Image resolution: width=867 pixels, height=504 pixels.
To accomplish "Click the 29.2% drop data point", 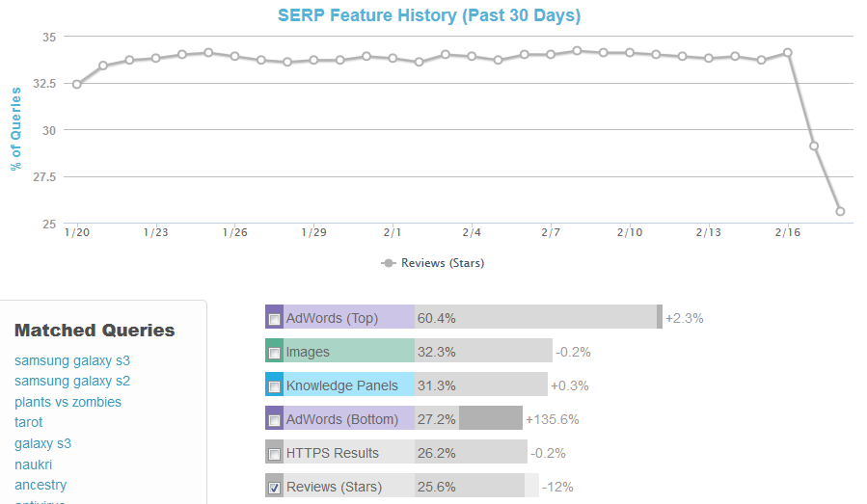I will point(814,146).
